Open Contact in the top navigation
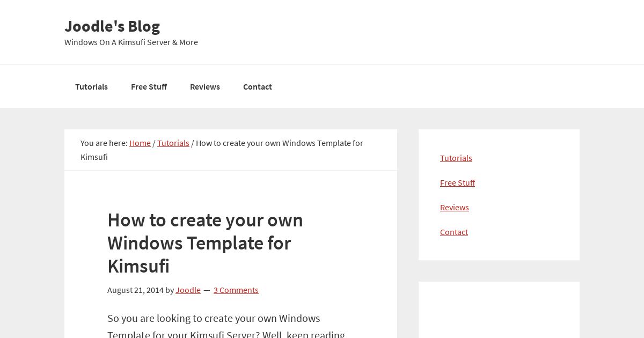 pos(257,86)
